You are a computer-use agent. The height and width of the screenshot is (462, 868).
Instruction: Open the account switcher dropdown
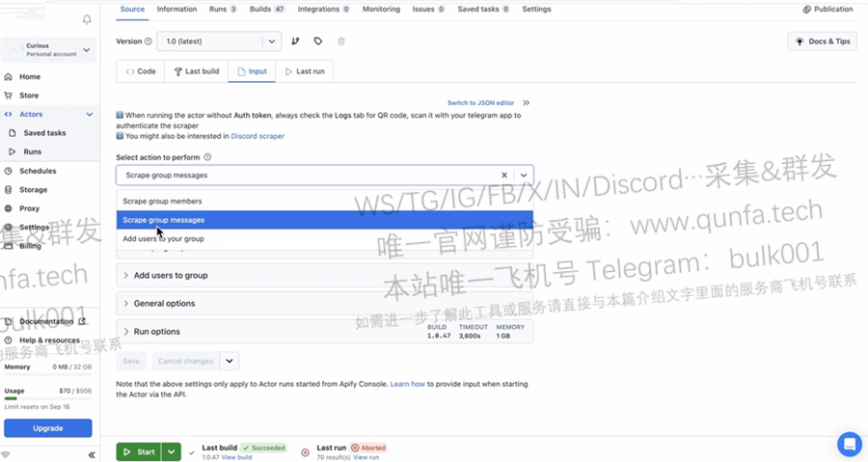(87, 50)
